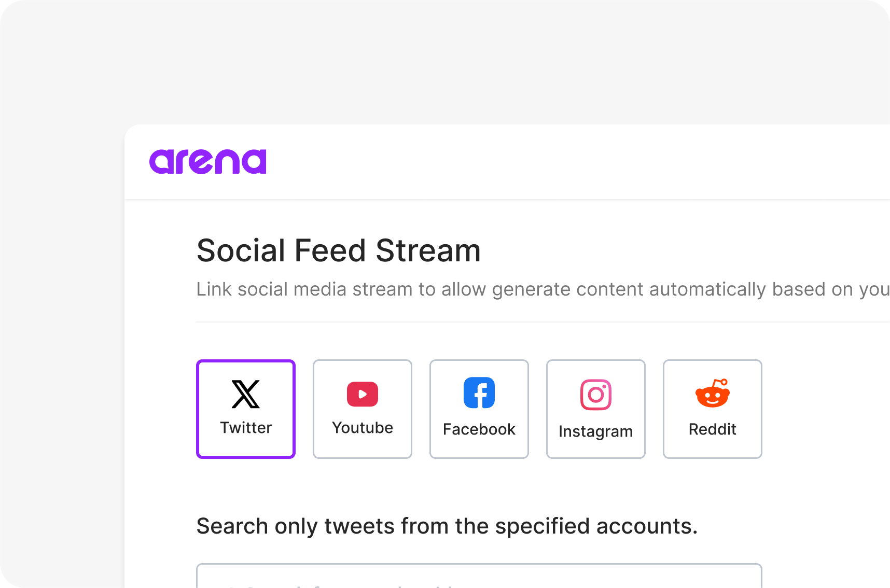Choose the red Youtube play icon
Viewport: 890px width, 588px height.
(363, 394)
